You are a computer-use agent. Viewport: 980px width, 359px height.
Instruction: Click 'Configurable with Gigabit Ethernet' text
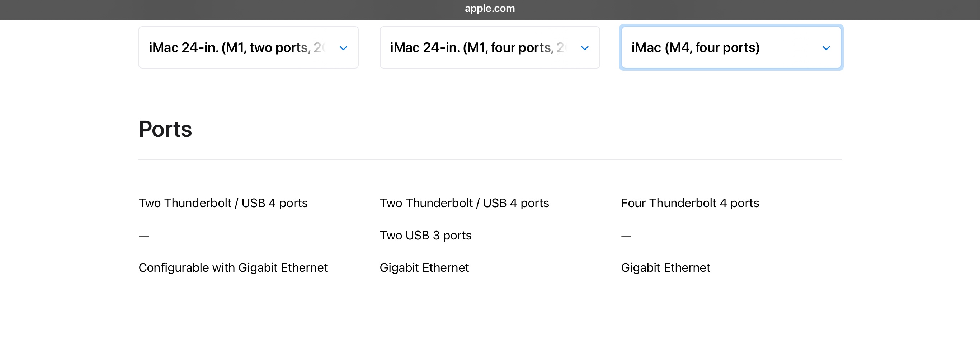pos(233,267)
